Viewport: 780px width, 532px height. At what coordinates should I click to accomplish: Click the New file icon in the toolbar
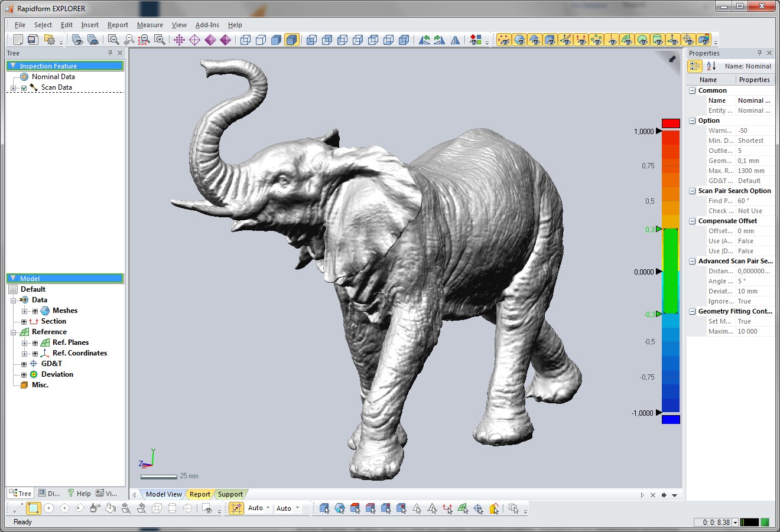[18, 40]
